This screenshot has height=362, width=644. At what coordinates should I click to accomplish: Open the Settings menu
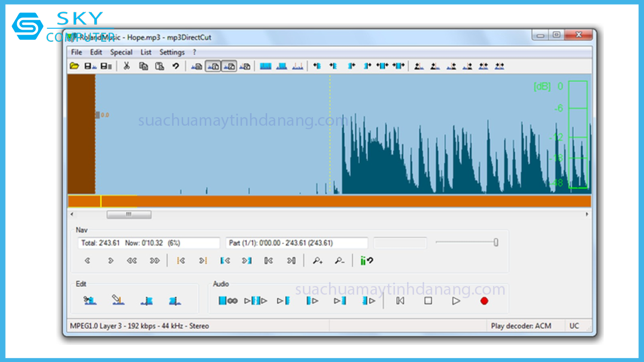pos(172,52)
